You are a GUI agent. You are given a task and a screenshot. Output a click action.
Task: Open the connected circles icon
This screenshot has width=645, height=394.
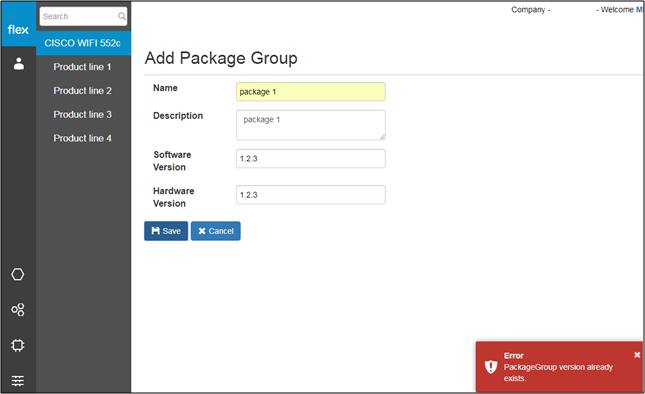pyautogui.click(x=18, y=310)
